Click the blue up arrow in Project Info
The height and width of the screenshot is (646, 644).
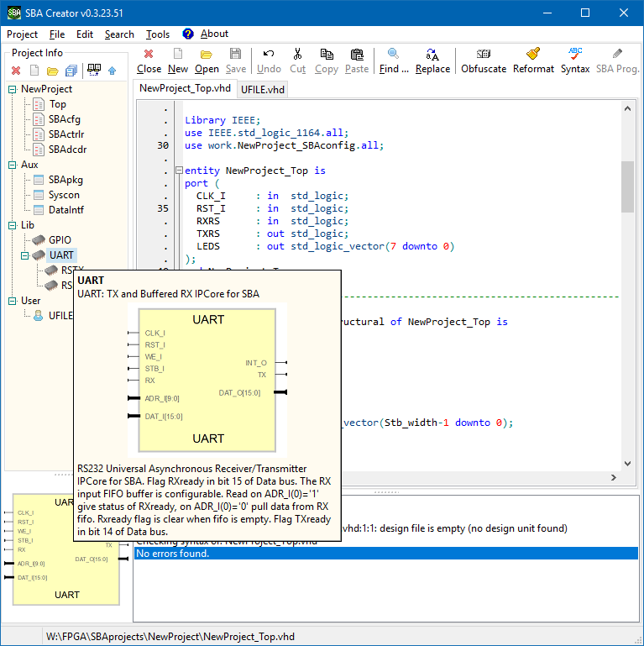[112, 71]
